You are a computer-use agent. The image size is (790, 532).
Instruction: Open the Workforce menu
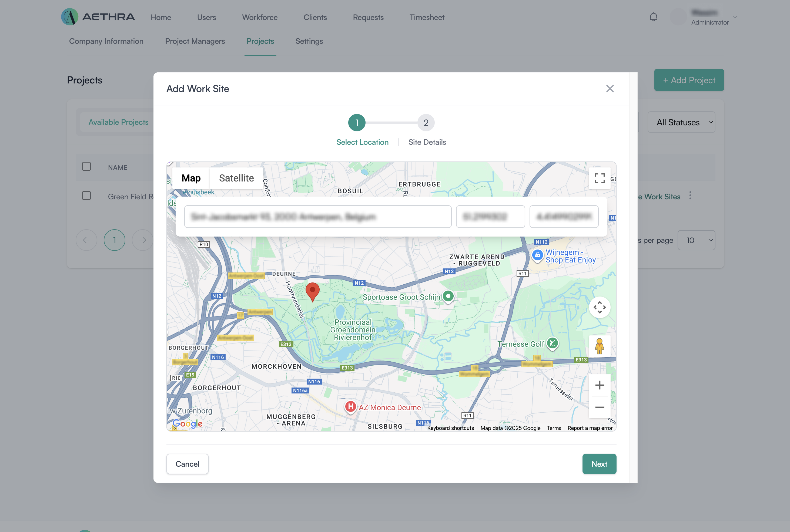point(260,17)
